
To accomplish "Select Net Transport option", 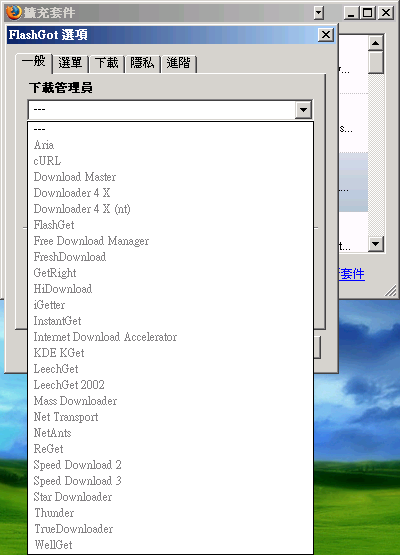I will (x=170, y=417).
